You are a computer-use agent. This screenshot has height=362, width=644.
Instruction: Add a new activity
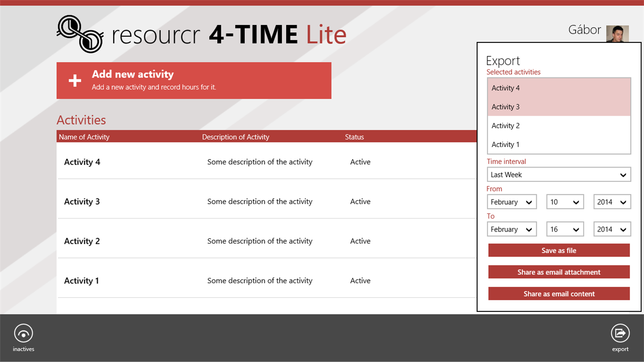[194, 80]
